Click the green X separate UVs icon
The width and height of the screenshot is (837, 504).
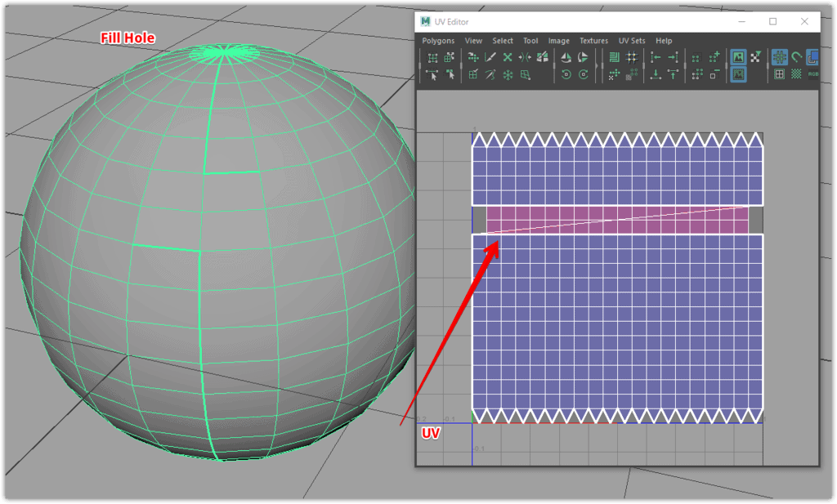click(508, 57)
